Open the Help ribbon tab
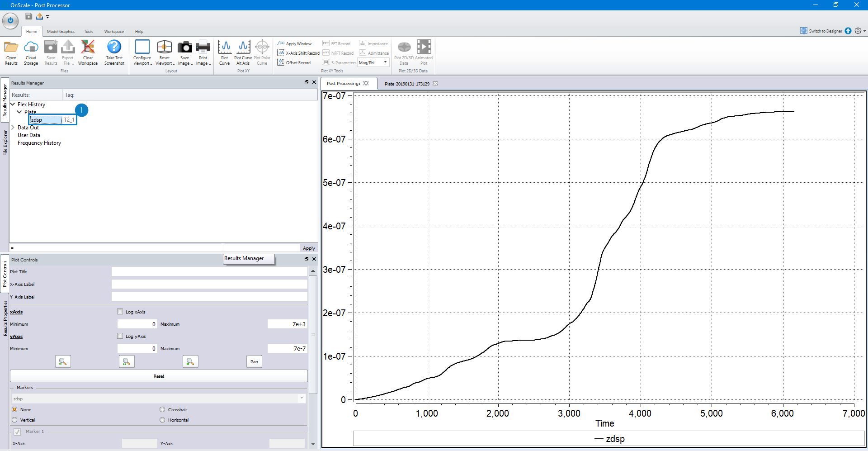Screen dimensions: 868x451 (139, 32)
